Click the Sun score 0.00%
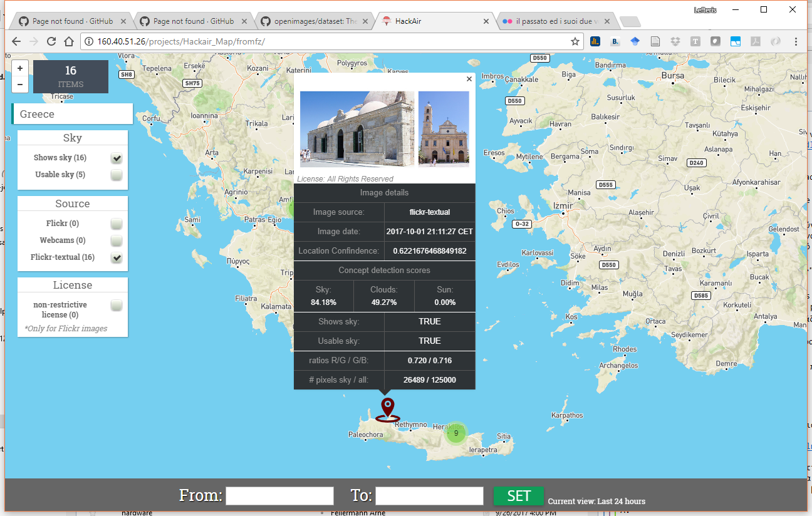Viewport: 812px width, 516px height. [x=445, y=302]
